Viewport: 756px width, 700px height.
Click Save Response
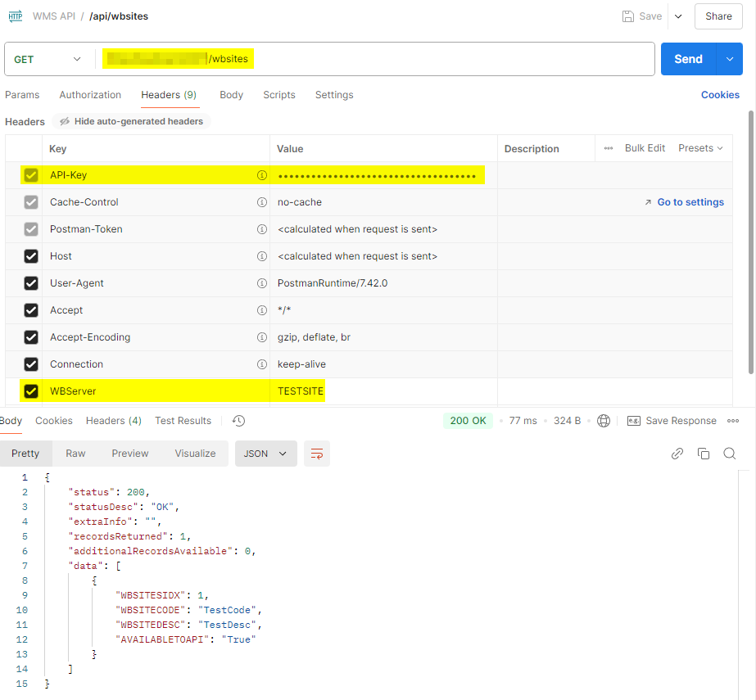point(681,421)
